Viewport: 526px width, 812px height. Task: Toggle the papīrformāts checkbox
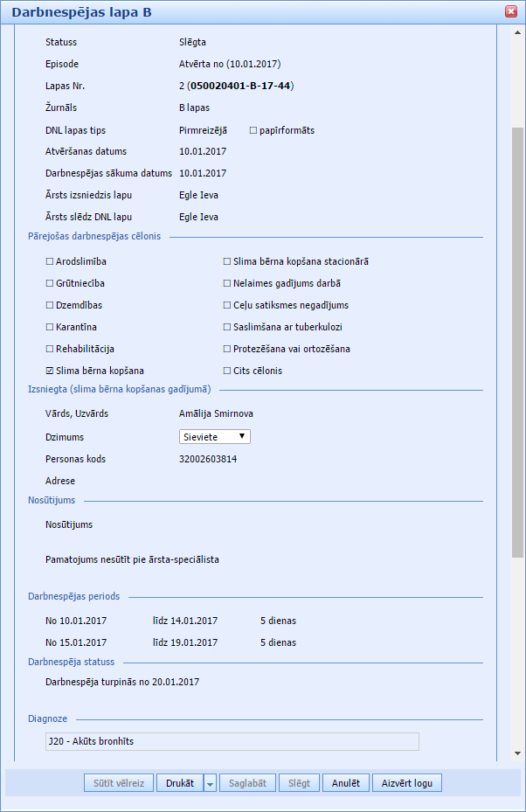[253, 131]
